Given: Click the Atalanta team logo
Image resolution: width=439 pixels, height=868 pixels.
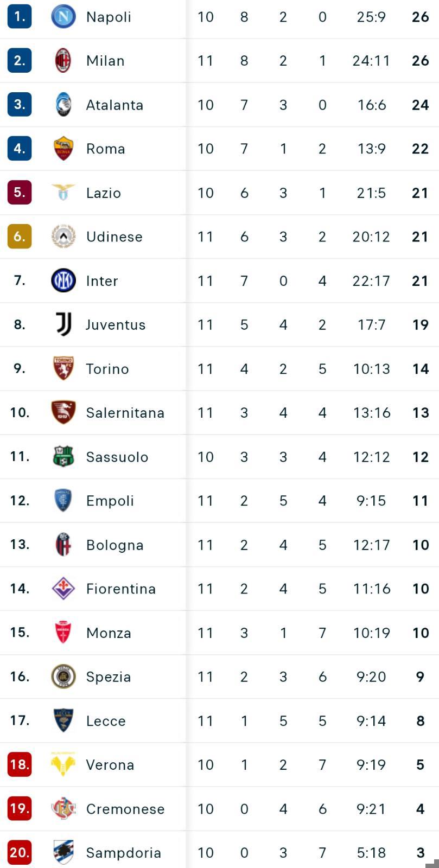Looking at the screenshot, I should tap(63, 105).
